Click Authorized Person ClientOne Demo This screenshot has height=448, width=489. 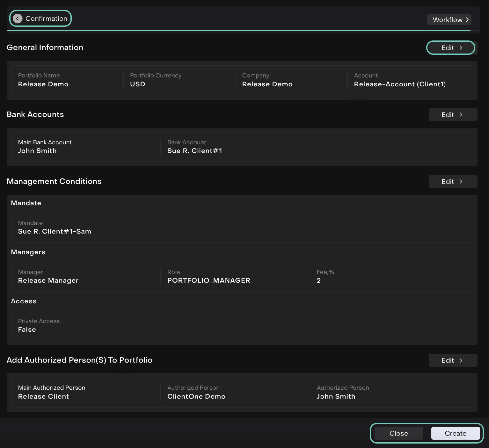pos(196,396)
